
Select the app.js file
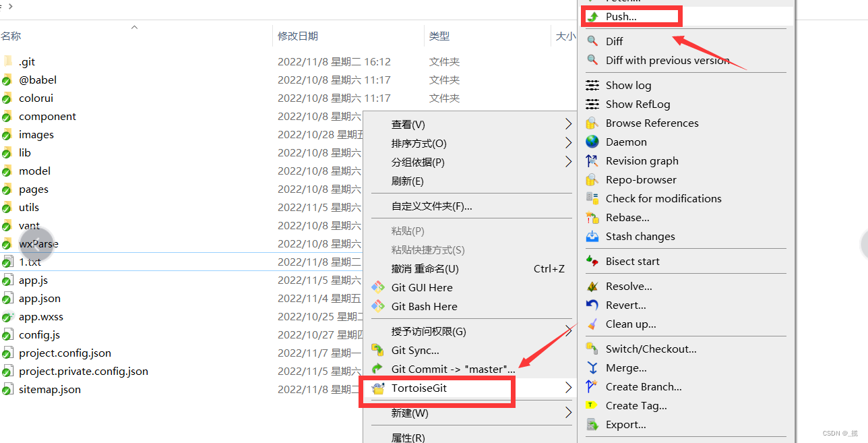pyautogui.click(x=33, y=280)
